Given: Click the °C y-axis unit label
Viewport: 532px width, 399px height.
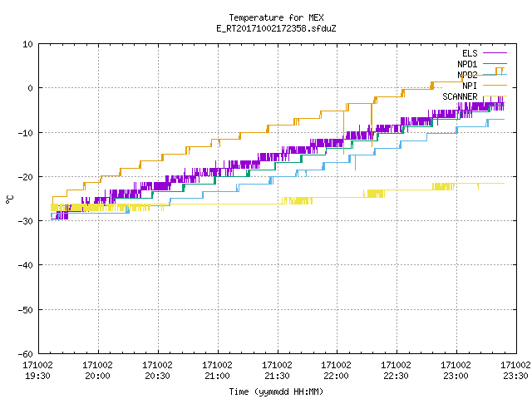Looking at the screenshot, I should 9,199.
